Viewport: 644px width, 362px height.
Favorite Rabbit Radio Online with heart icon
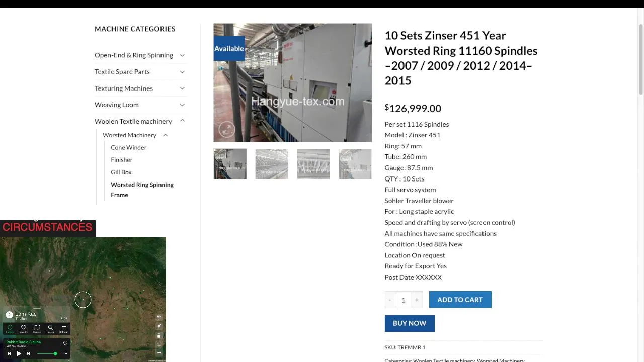(65, 343)
